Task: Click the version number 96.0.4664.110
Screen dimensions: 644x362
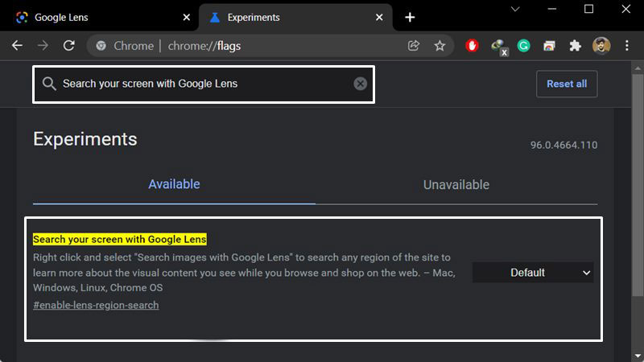Action: [563, 146]
